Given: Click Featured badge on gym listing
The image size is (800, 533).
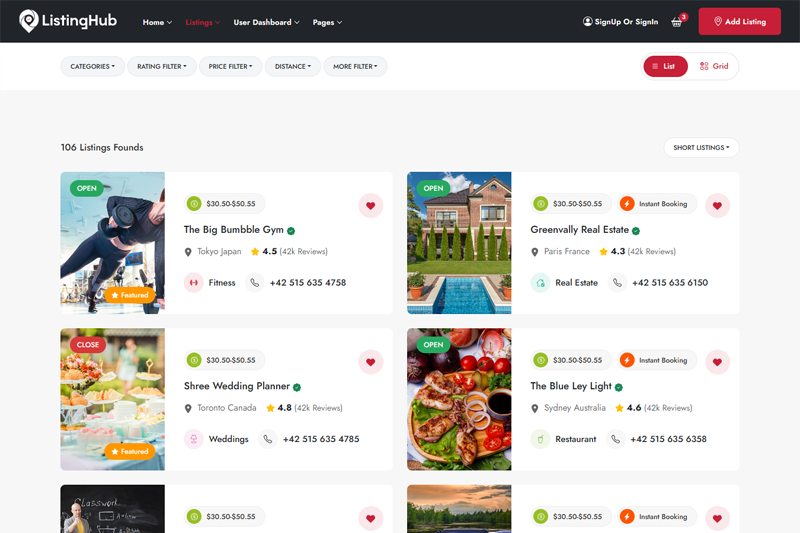Looking at the screenshot, I should point(130,295).
